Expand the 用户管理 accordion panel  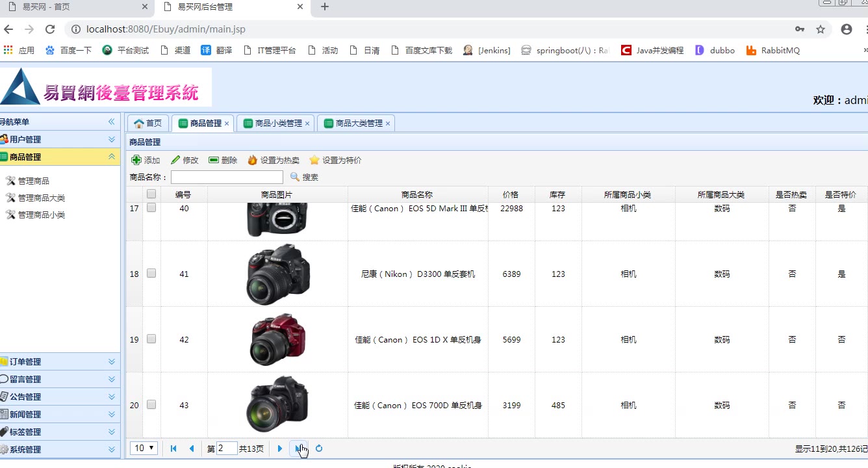60,139
